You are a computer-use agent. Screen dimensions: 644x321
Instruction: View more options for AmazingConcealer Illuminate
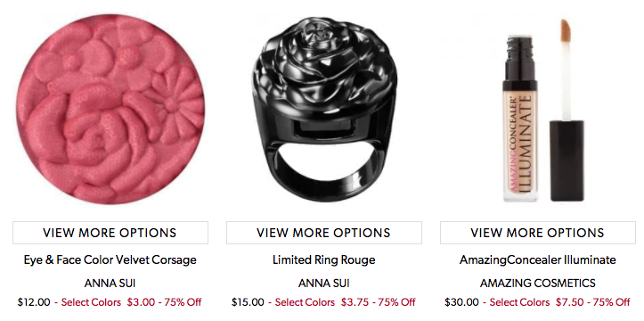[538, 233]
